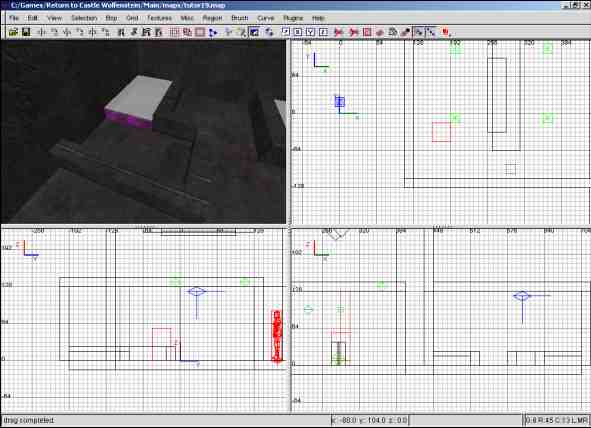Toggle the second pressed drill-down icon
The height and width of the screenshot is (428, 591).
pyautogui.click(x=430, y=32)
